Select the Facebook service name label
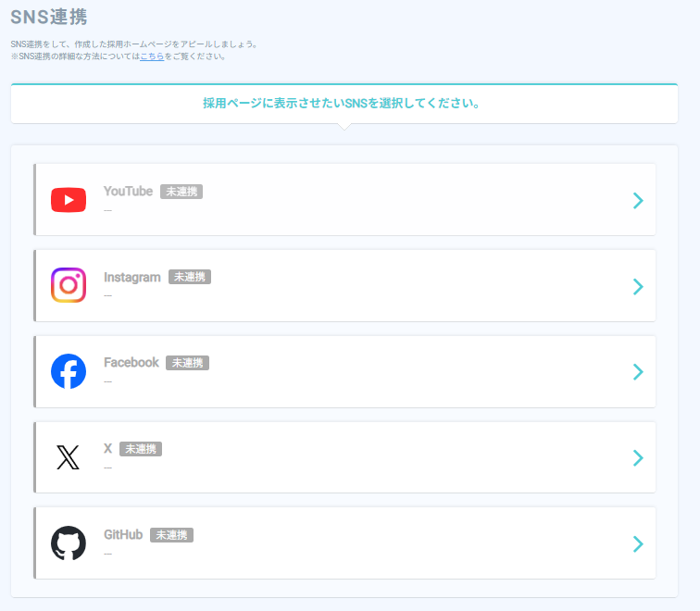 pos(131,363)
